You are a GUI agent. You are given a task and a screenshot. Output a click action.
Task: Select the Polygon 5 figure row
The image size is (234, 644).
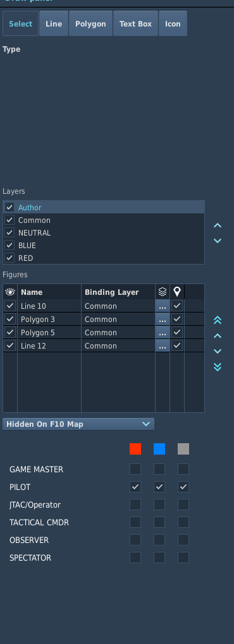tap(104, 332)
